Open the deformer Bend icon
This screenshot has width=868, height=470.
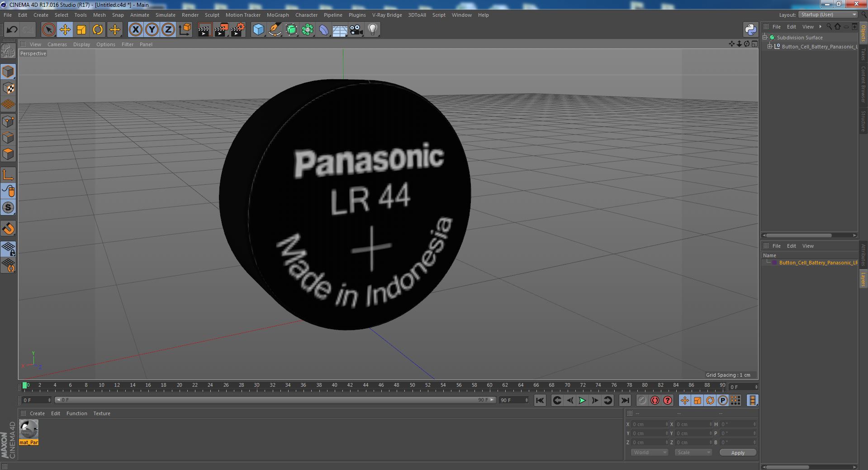tap(324, 30)
